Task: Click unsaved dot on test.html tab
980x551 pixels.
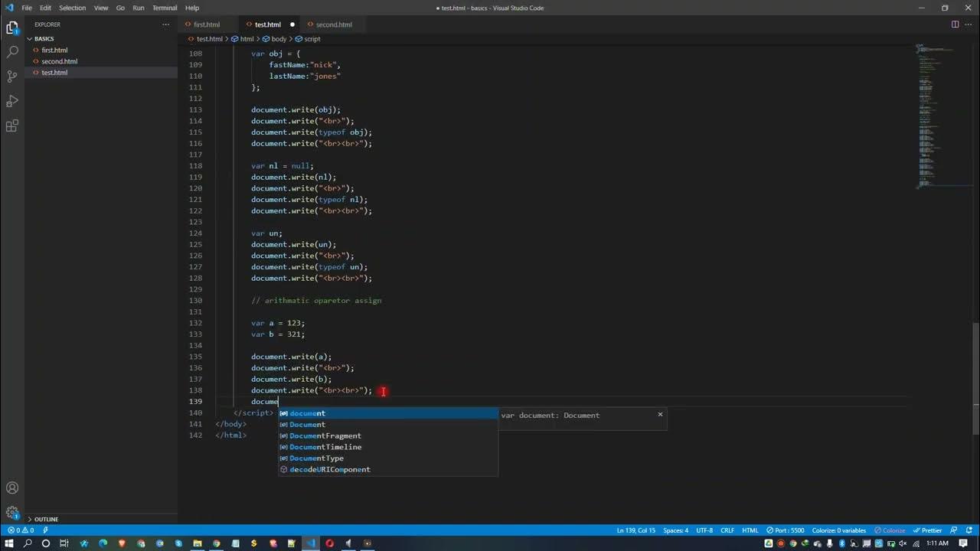Action: coord(292,24)
